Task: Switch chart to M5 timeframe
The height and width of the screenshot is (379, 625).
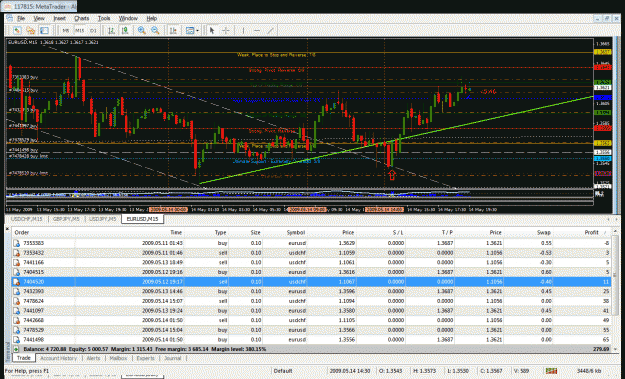Action: point(66,30)
